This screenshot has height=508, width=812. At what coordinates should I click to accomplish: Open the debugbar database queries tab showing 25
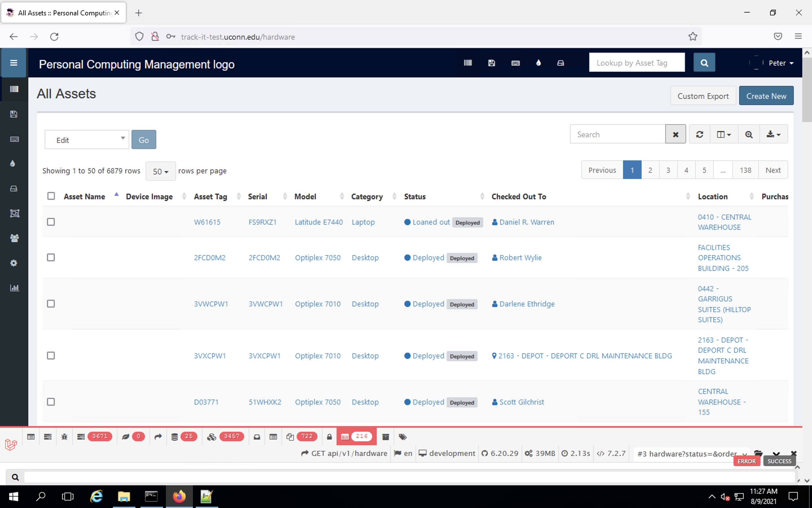pos(184,437)
